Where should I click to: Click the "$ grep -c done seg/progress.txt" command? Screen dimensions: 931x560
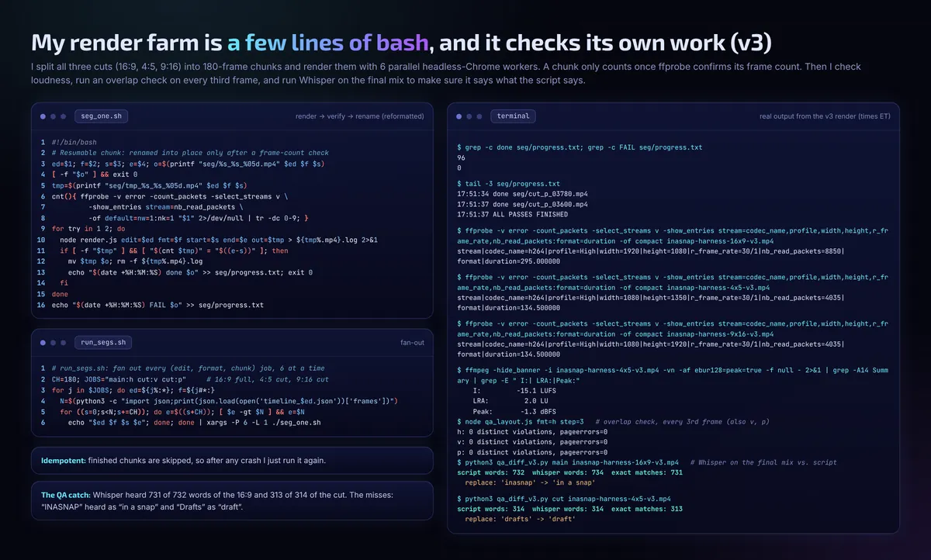click(580, 147)
